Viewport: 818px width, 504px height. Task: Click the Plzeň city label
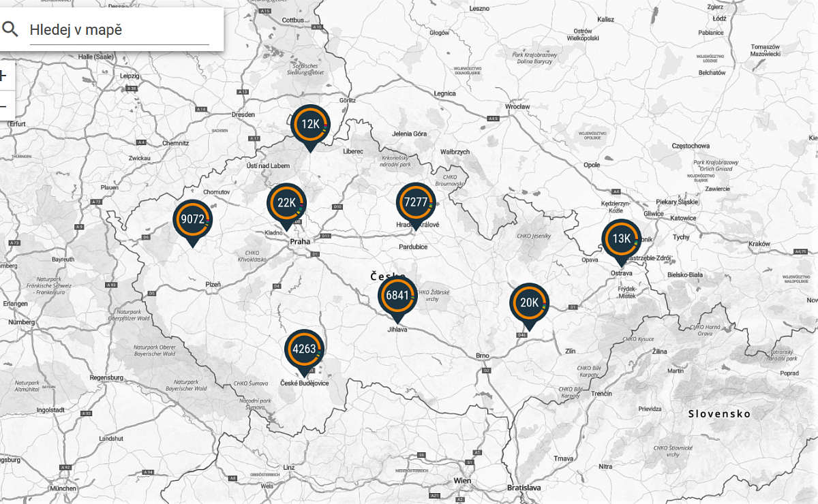[213, 284]
